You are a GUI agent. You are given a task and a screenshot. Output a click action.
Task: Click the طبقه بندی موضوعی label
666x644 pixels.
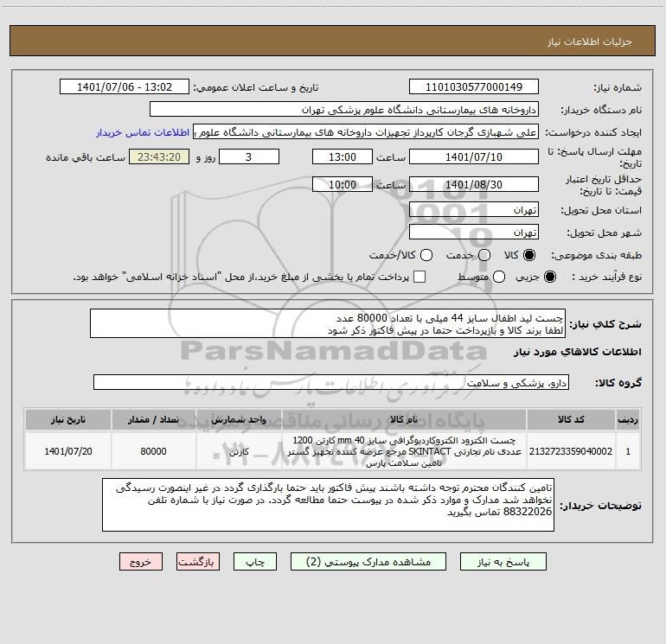(596, 256)
